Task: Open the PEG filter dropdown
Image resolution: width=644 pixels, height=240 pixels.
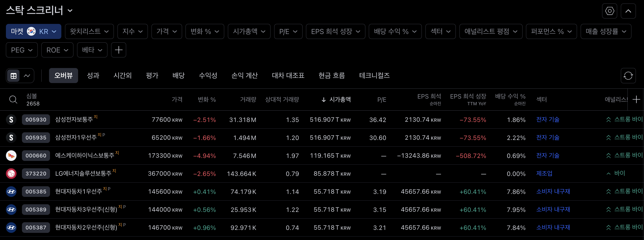Action: tap(22, 50)
